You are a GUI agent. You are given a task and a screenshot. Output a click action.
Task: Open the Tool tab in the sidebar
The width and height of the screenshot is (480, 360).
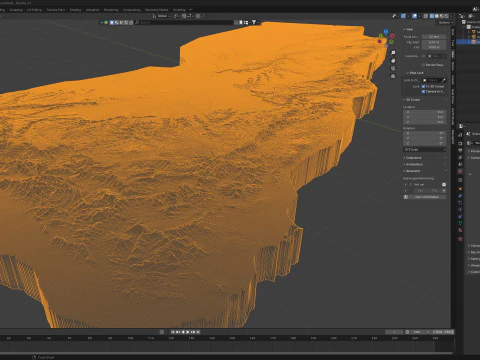coord(453,43)
